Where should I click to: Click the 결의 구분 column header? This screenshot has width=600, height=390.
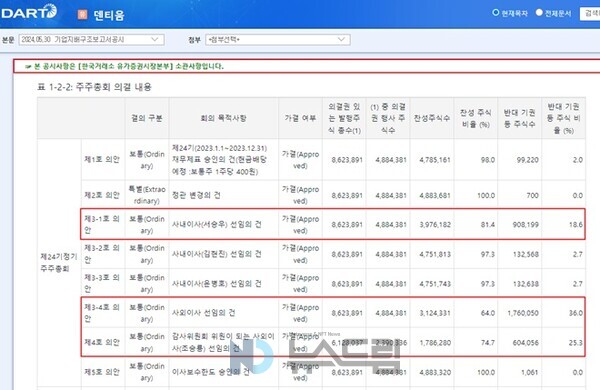coord(147,118)
